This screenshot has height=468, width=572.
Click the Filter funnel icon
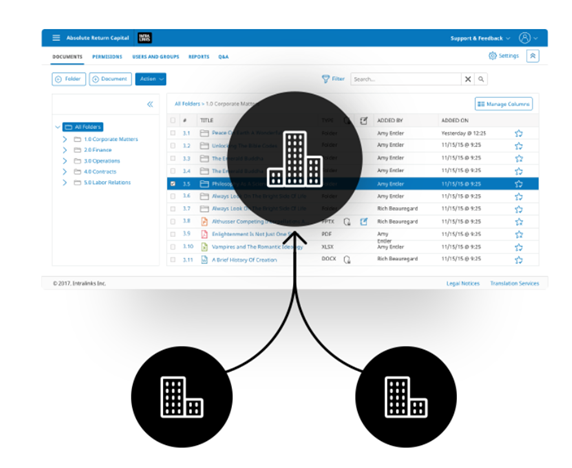click(x=325, y=79)
